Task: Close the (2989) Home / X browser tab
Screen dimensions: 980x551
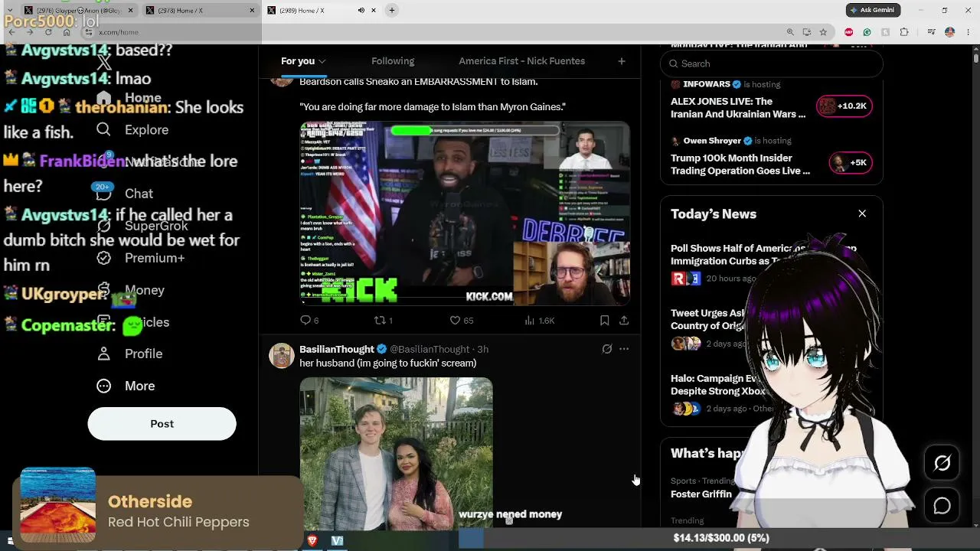Action: coord(374,10)
